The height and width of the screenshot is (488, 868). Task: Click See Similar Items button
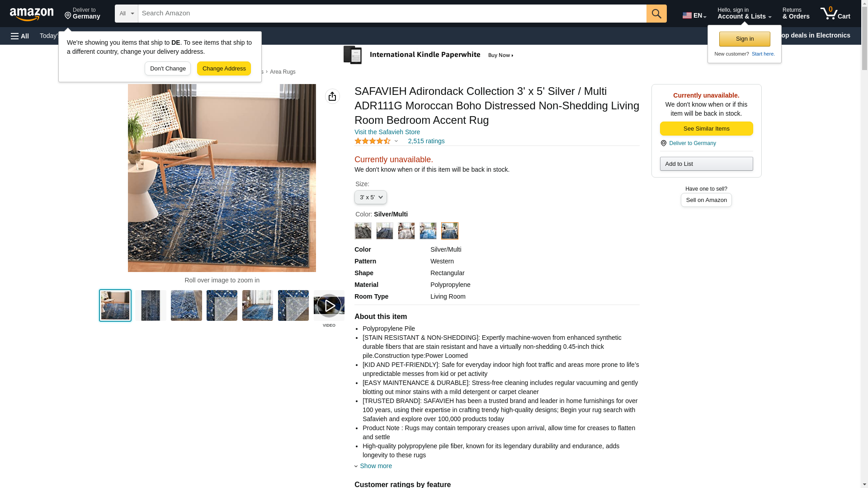[706, 129]
